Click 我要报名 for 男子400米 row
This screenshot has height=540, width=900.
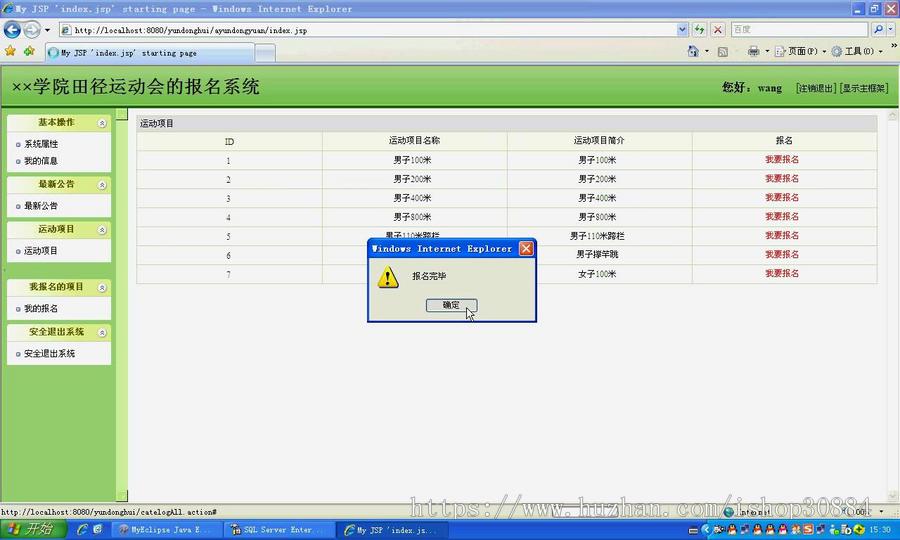click(x=782, y=197)
